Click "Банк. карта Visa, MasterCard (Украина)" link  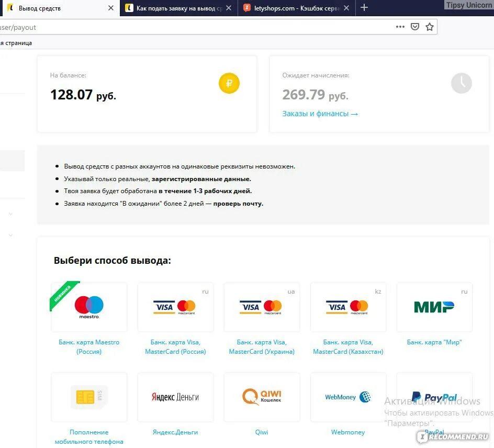click(262, 347)
